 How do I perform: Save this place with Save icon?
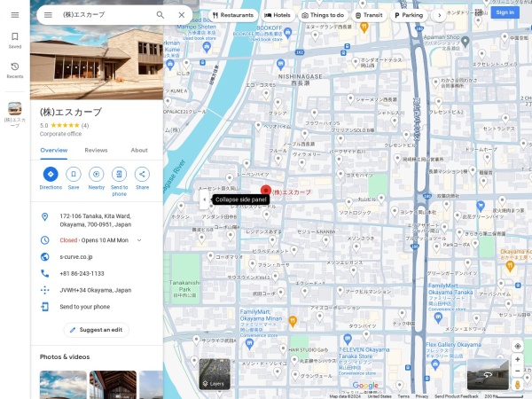(x=74, y=178)
